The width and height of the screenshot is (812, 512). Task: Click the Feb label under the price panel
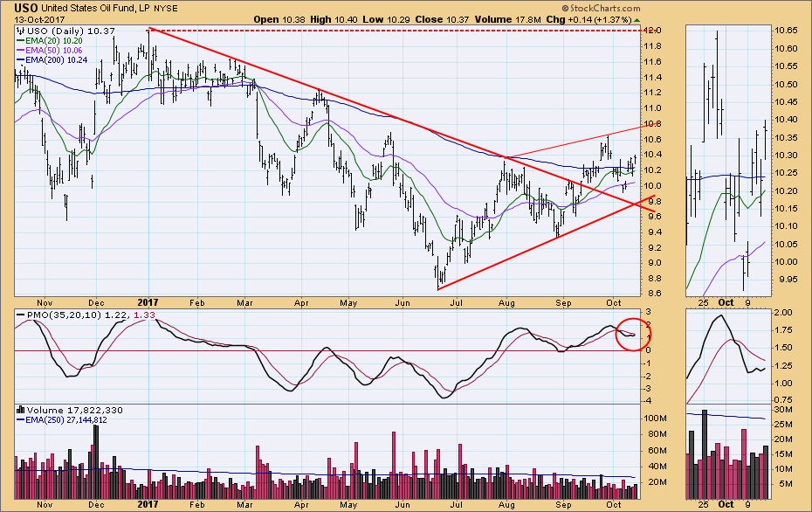196,302
